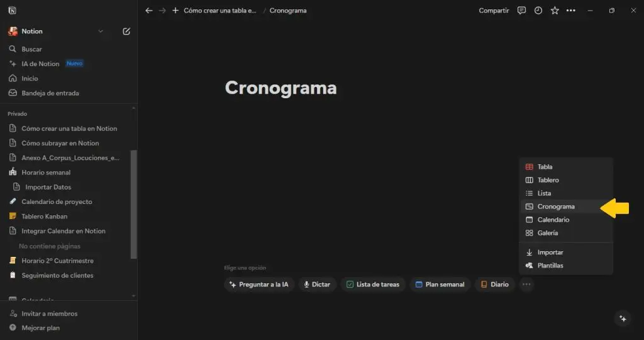Open Cómo crear una tabla en Notion page

tap(68, 128)
